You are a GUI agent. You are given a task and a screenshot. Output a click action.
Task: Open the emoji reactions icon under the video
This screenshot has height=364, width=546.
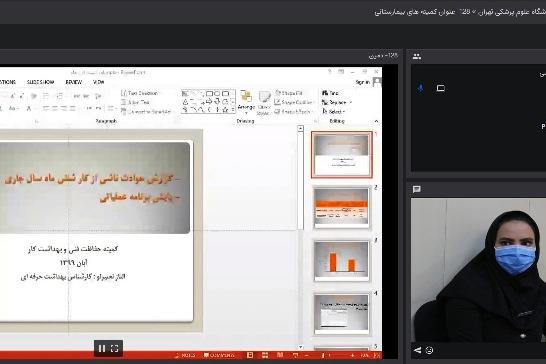(x=429, y=350)
